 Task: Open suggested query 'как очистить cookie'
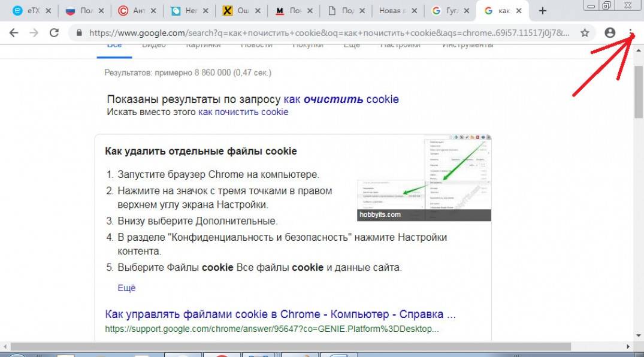point(341,99)
